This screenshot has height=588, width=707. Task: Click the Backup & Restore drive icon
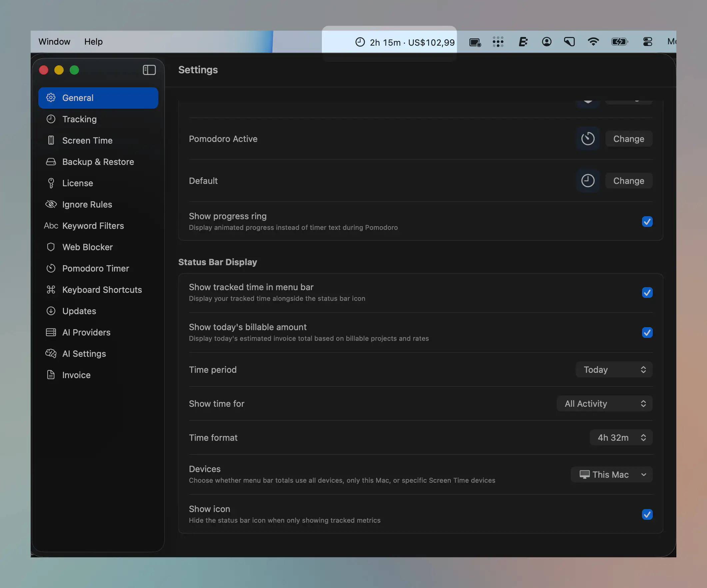tap(51, 162)
